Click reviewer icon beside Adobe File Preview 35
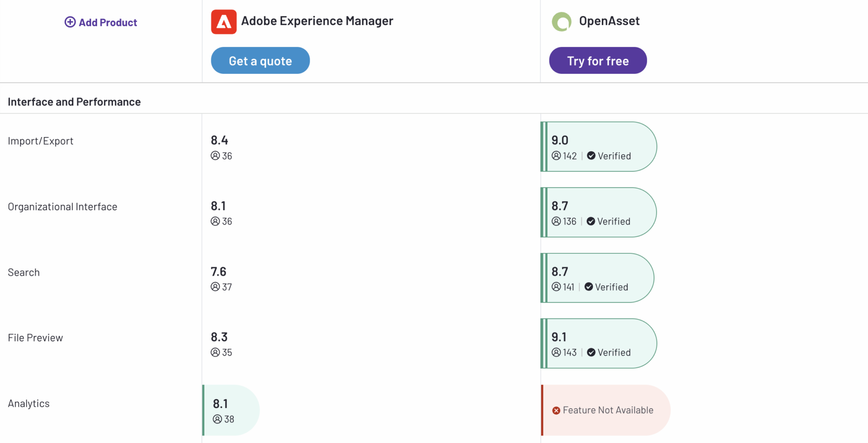Screen dimensions: 868x443 (x=215, y=352)
